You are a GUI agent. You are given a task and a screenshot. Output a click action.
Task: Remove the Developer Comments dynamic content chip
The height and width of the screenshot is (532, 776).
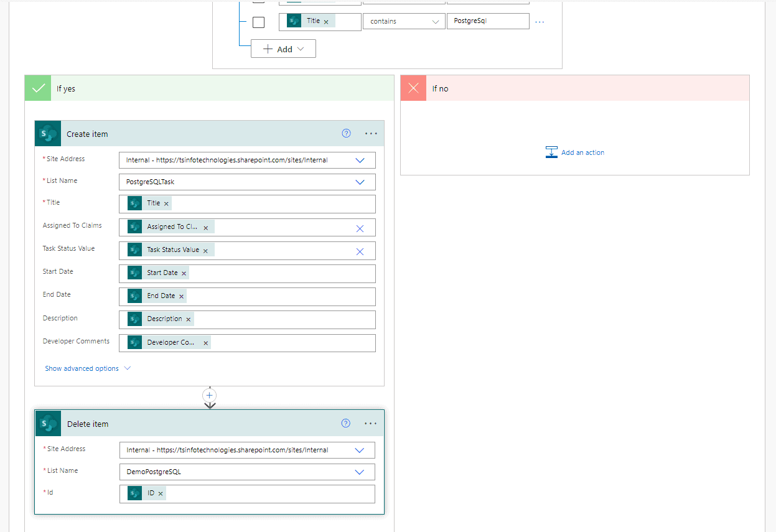206,342
